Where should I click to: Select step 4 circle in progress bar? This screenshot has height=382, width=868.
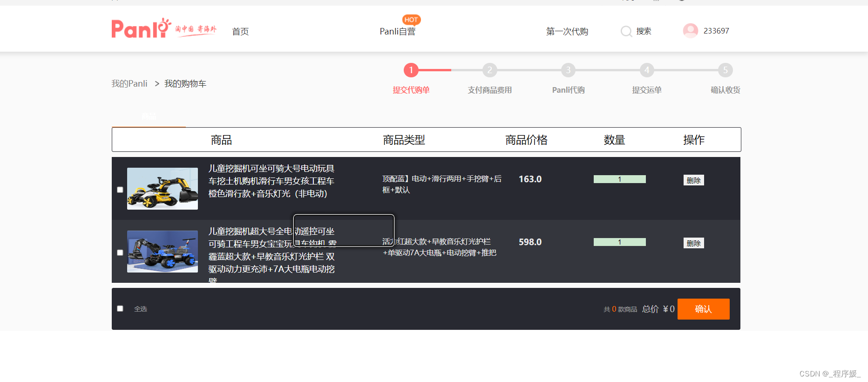(647, 70)
